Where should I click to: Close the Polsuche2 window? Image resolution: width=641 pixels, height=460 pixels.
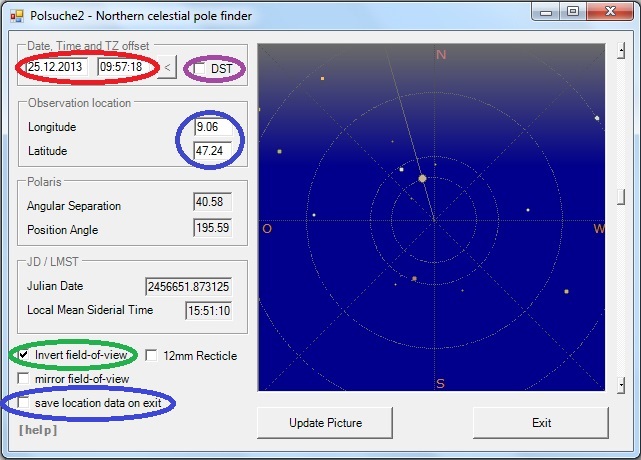(610, 11)
